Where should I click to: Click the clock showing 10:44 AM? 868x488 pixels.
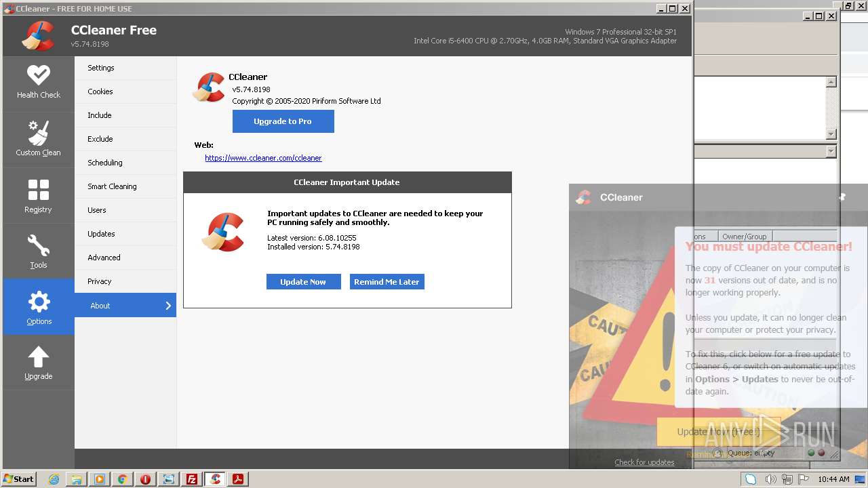pos(833,479)
